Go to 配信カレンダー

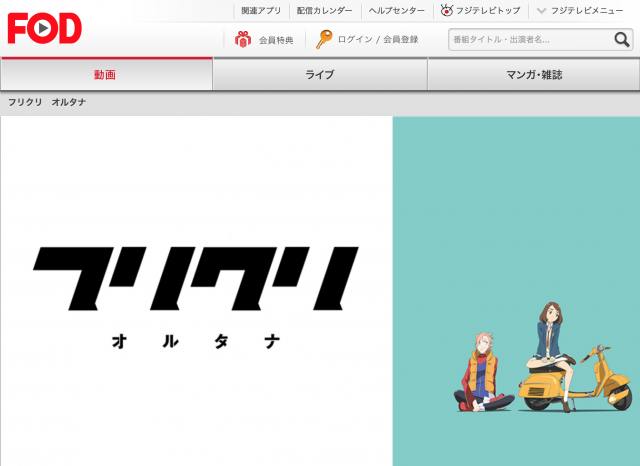click(x=325, y=11)
